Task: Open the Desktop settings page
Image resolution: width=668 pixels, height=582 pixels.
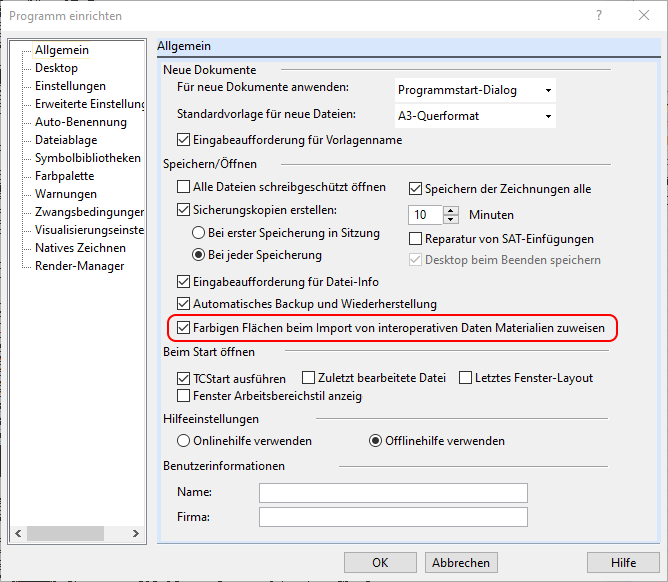Action: (56, 68)
